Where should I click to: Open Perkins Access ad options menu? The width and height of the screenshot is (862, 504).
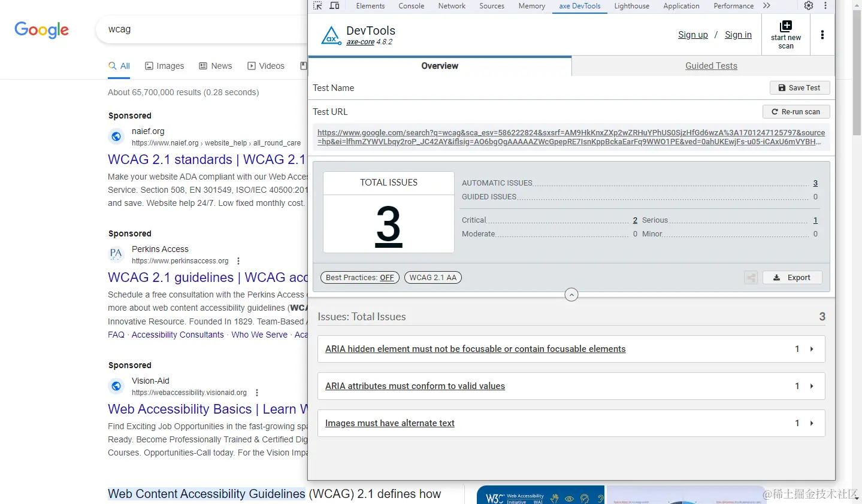[x=238, y=261]
